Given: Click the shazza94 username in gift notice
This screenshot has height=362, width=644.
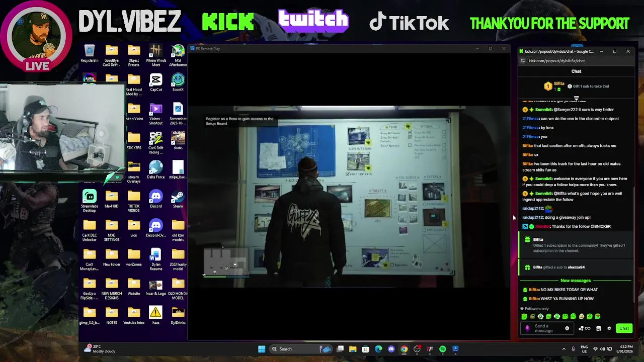Looking at the screenshot, I should pyautogui.click(x=576, y=267).
